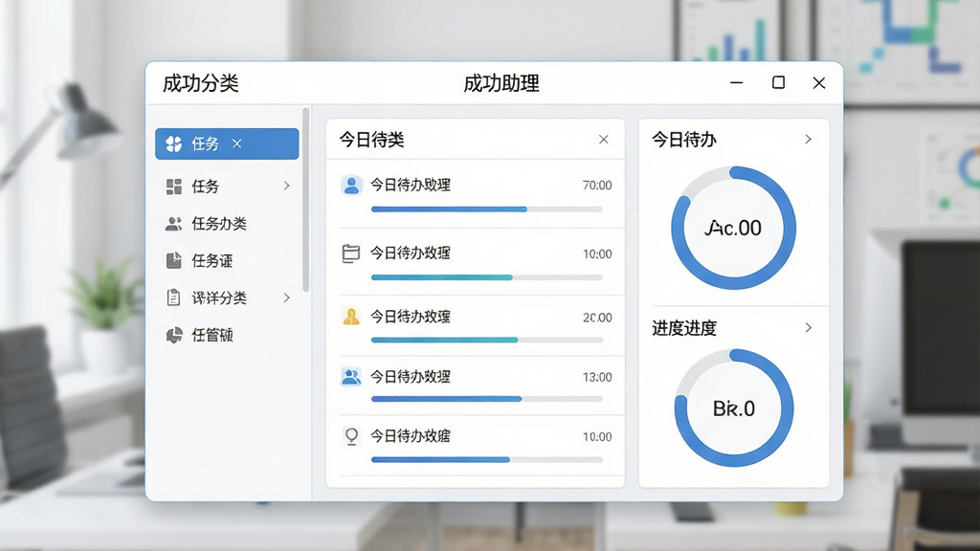The height and width of the screenshot is (551, 980).
Task: Expand the 详详分类 sidebar chevron
Action: pyautogui.click(x=286, y=298)
